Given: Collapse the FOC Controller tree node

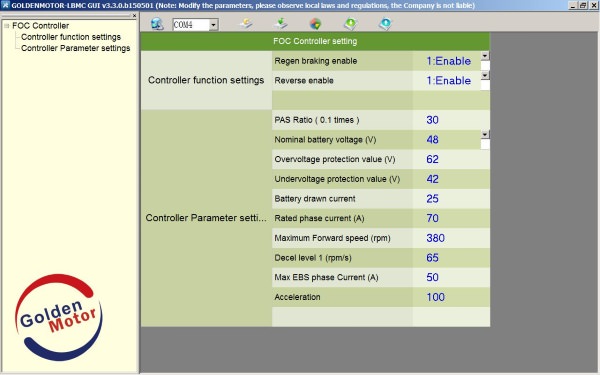Looking at the screenshot, I should (x=7, y=26).
